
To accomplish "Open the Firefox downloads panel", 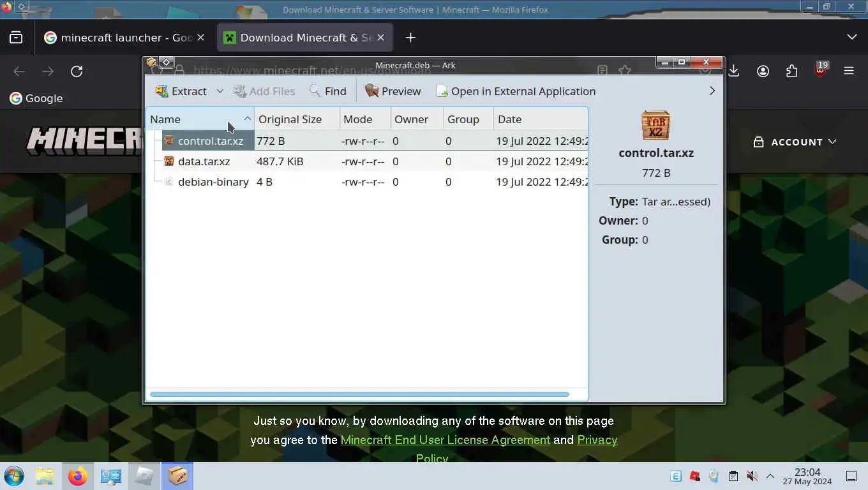I will 734,71.
